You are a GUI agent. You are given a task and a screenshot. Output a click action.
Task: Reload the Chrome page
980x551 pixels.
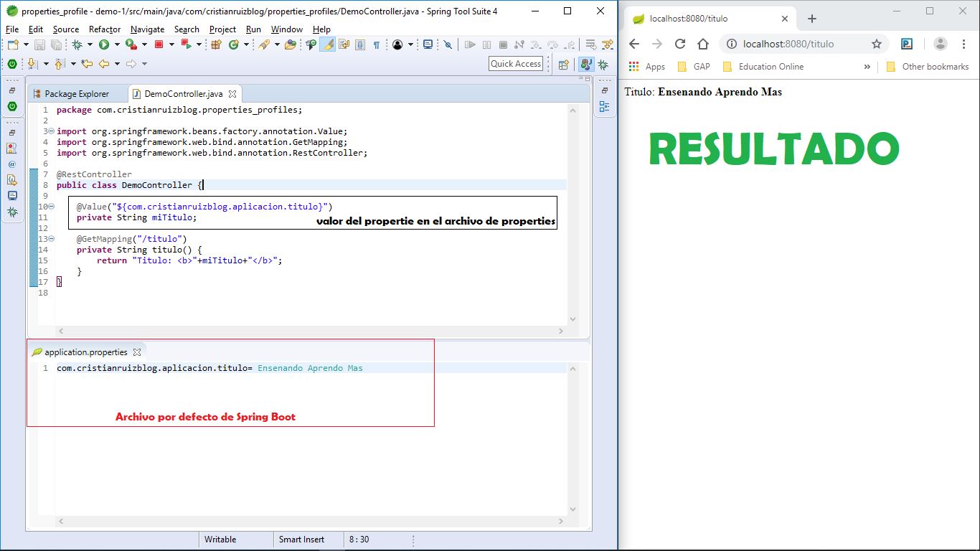click(680, 44)
